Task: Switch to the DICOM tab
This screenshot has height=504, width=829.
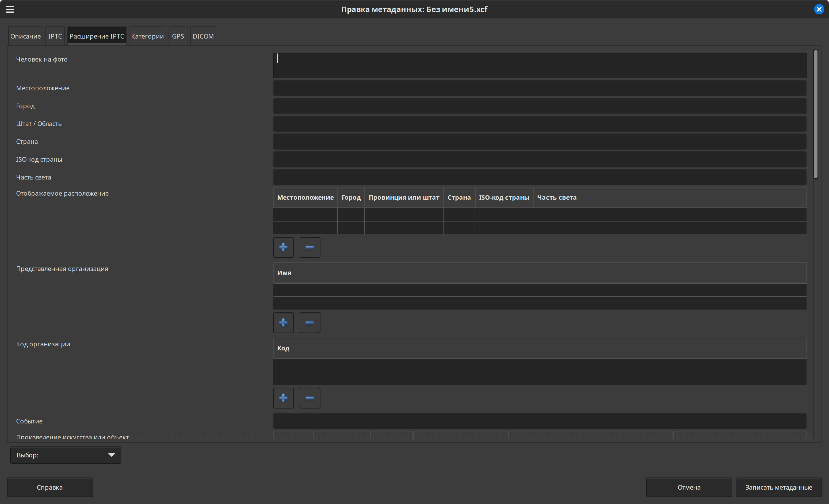Action: click(x=203, y=36)
